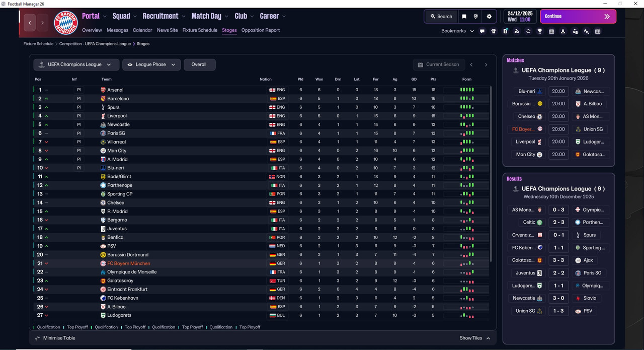
Task: Click the Champions League logo in Matches panel
Action: tap(515, 71)
